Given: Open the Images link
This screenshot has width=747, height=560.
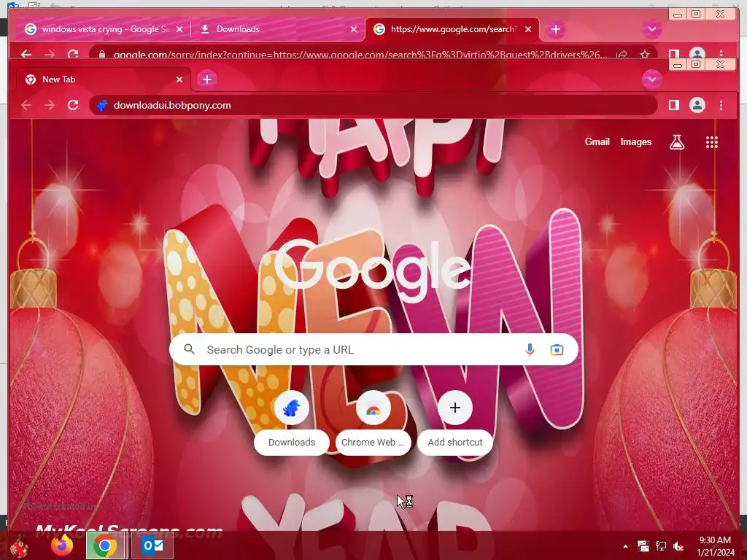Looking at the screenshot, I should pos(635,142).
